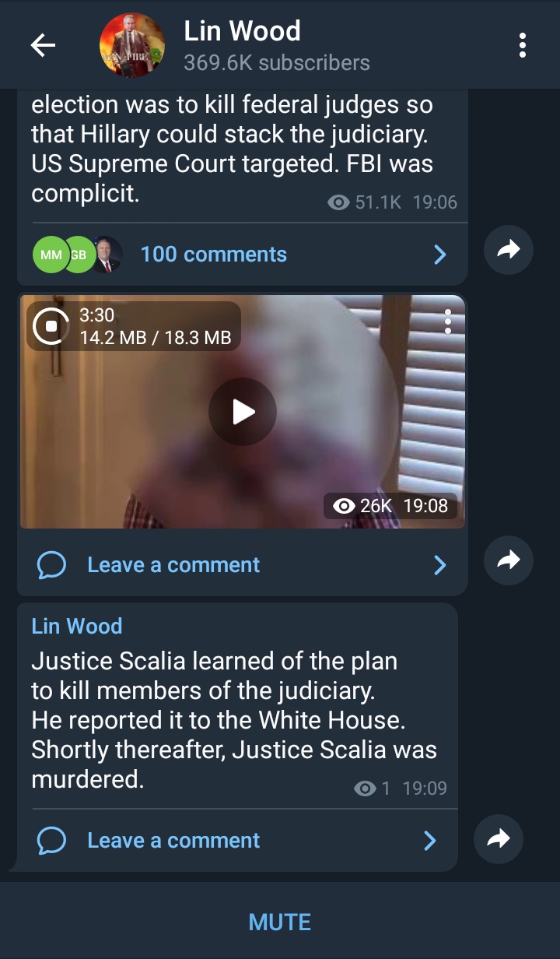The width and height of the screenshot is (560, 959).
Task: Open the channel three-dot options menu
Action: pos(523,45)
